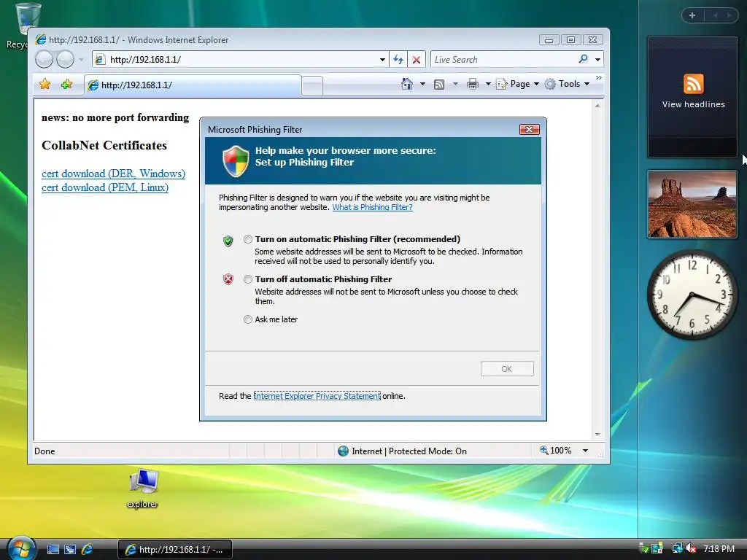The image size is (747, 560).
Task: Open the search provider dropdown arrow
Action: pos(597,60)
